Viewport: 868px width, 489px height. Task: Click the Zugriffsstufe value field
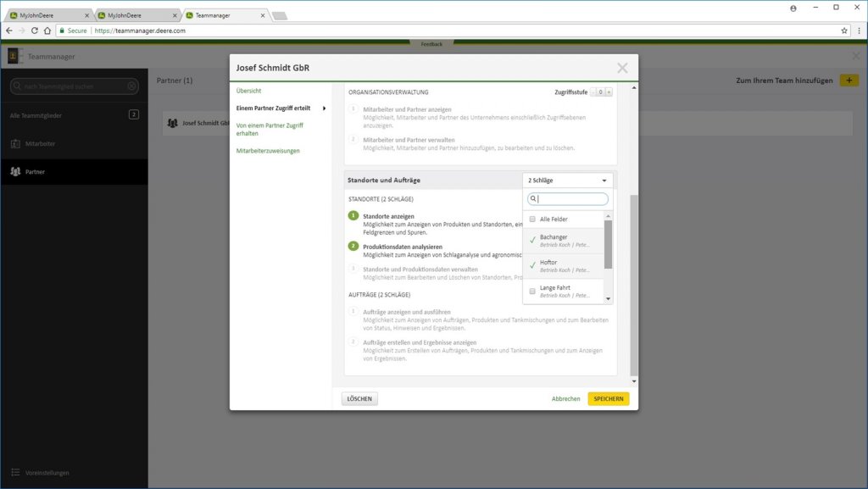[601, 92]
